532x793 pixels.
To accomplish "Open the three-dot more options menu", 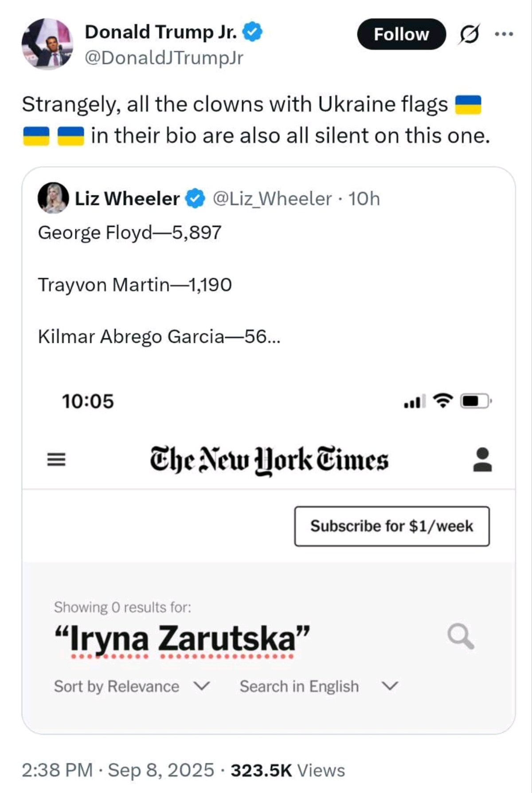I will click(505, 34).
